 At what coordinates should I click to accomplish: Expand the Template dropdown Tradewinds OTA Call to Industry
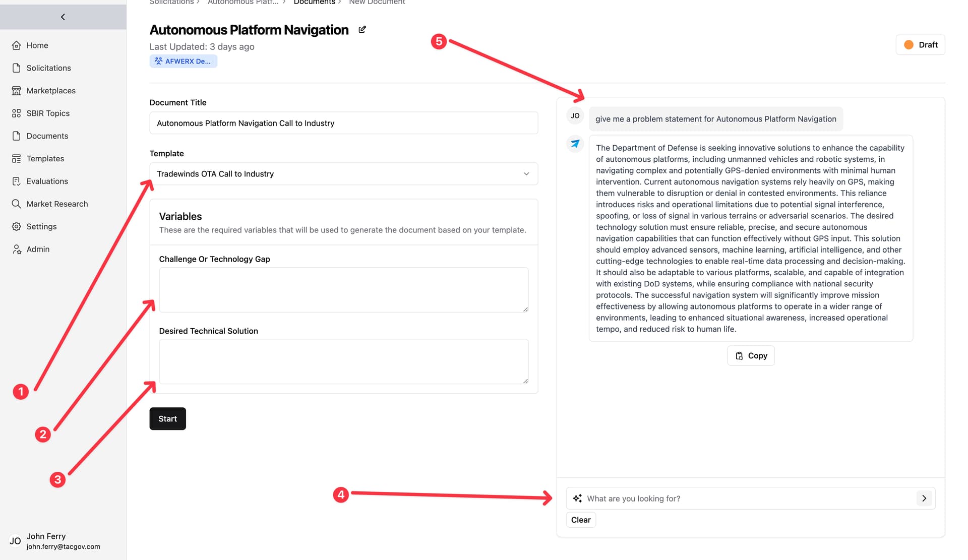(344, 174)
